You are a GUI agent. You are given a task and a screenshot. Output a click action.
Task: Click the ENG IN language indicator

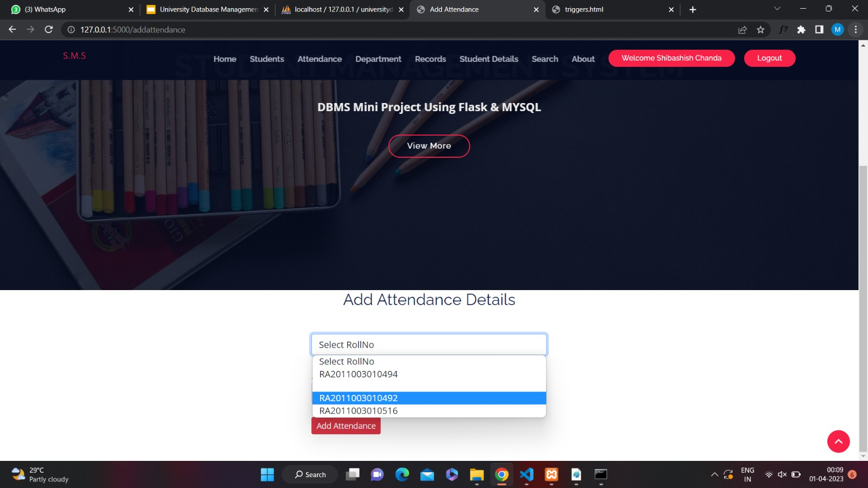(748, 474)
